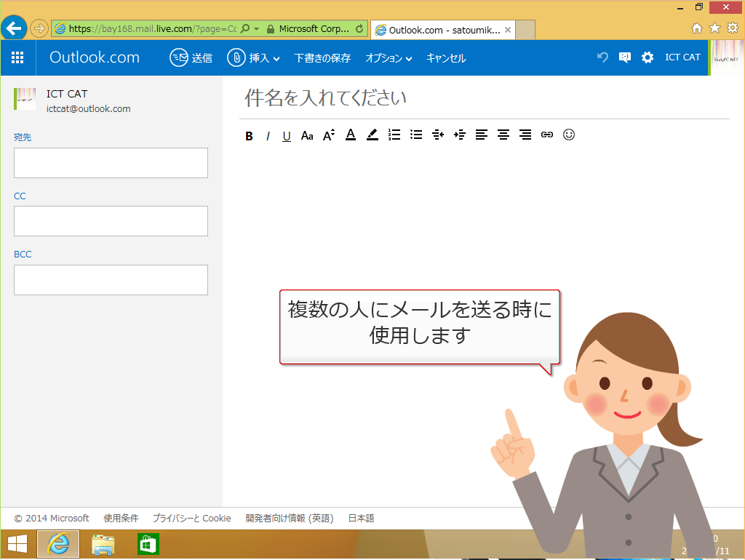Save the draft using 下書きの保存

(x=322, y=57)
